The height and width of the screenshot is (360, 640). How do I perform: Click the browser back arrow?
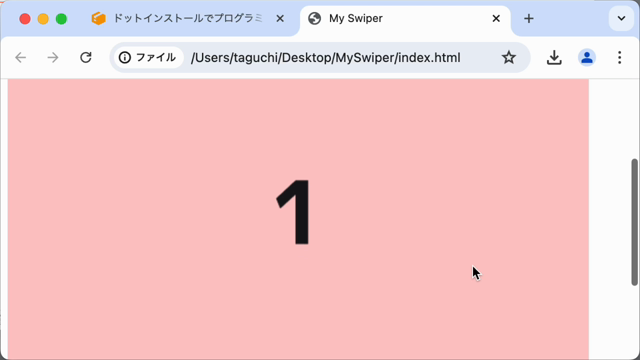[20, 58]
